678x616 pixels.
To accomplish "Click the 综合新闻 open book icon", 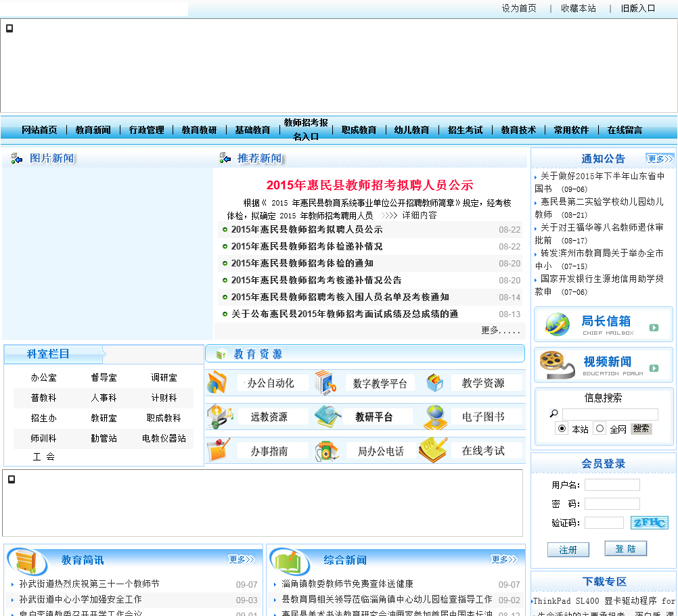I will pyautogui.click(x=290, y=561).
